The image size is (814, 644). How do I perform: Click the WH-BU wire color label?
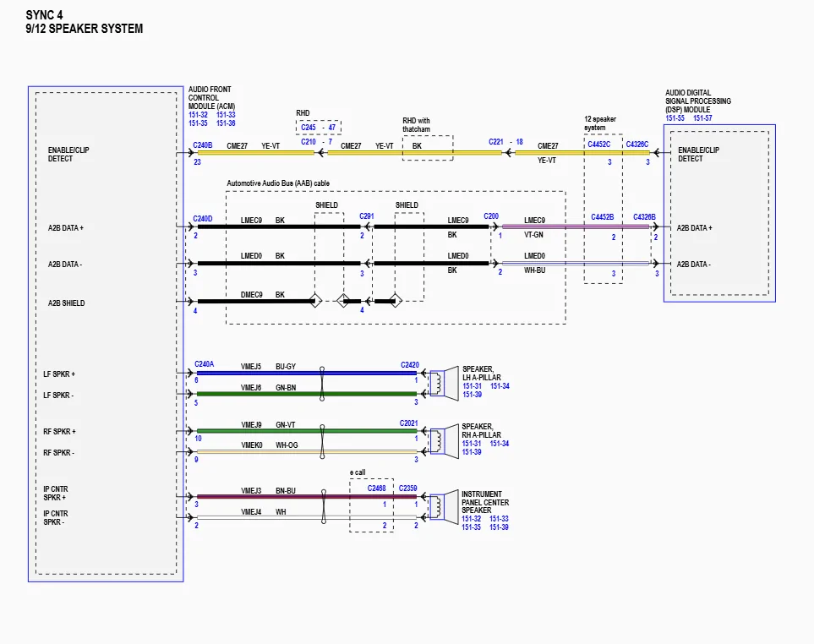[x=535, y=270]
